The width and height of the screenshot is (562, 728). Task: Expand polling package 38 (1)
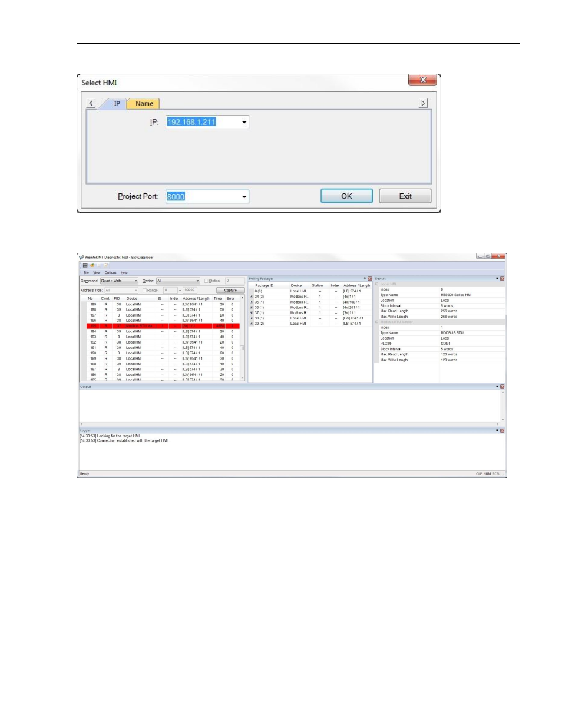pos(252,318)
